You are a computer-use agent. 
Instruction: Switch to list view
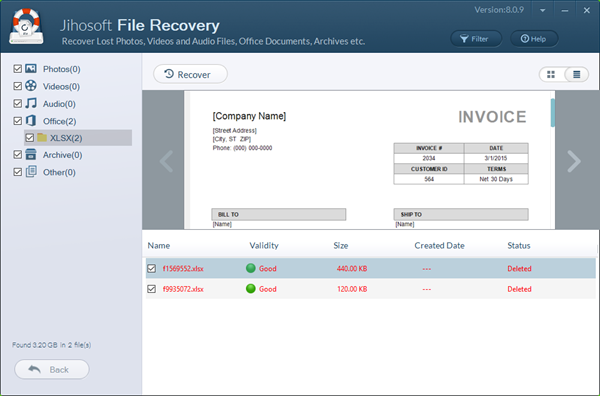tap(576, 75)
